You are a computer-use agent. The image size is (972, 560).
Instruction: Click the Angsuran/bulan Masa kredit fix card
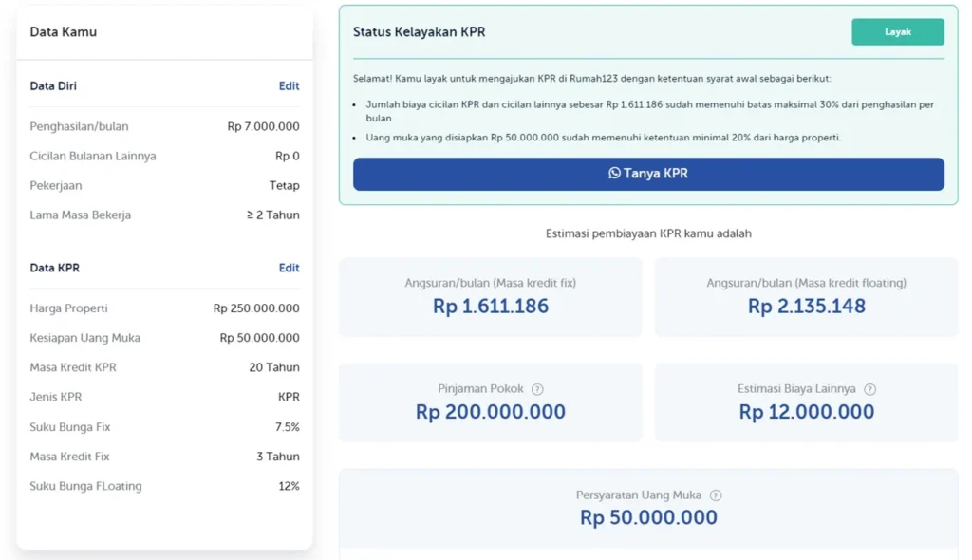[490, 295]
